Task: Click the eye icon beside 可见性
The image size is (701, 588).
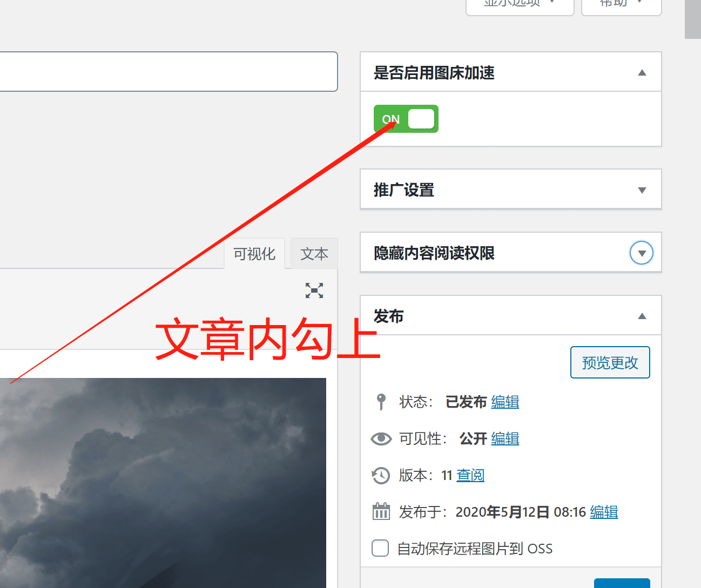Action: click(381, 439)
